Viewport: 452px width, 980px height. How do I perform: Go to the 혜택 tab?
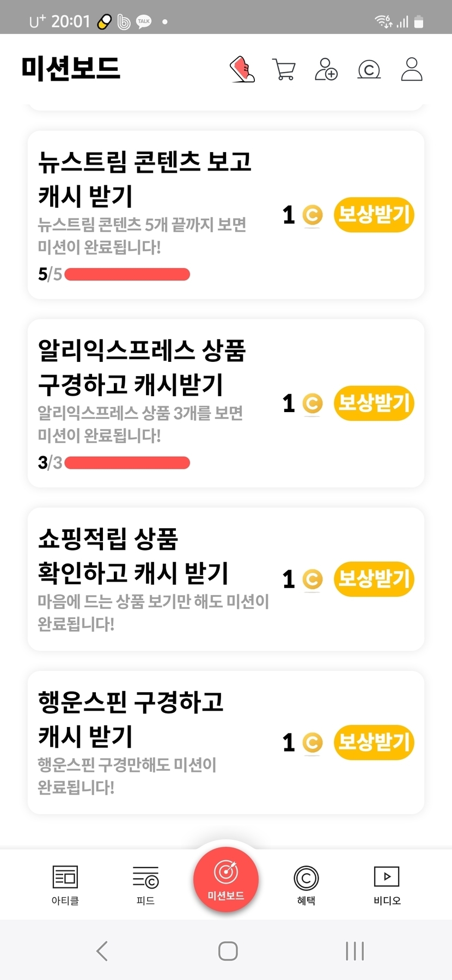click(306, 885)
